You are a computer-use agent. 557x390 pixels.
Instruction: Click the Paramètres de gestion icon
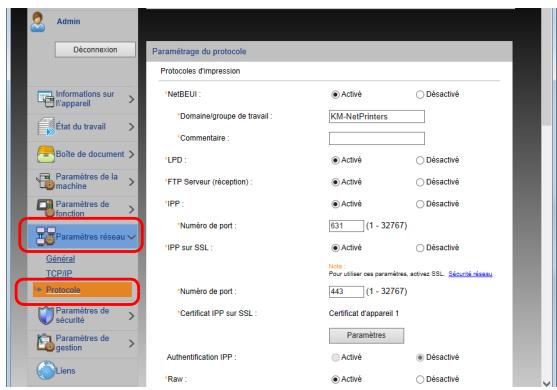pos(46,343)
